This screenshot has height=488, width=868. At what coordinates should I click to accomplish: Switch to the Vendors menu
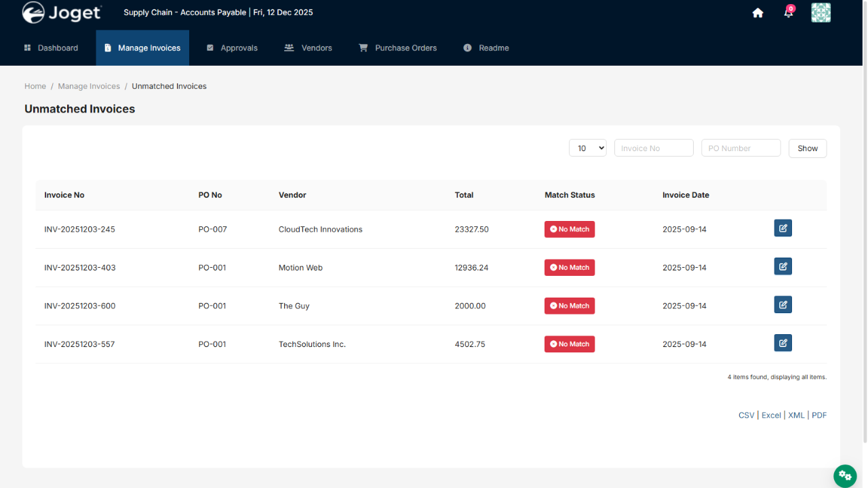click(309, 48)
